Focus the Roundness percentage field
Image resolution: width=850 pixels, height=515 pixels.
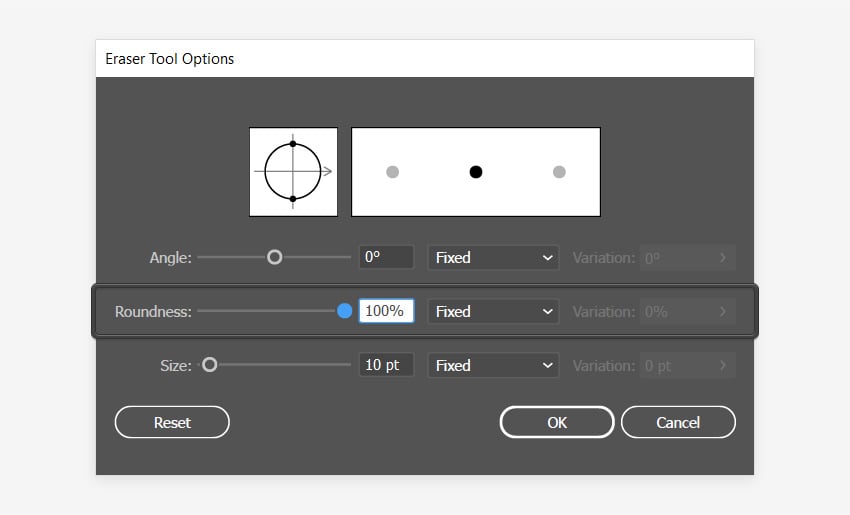[x=386, y=311]
